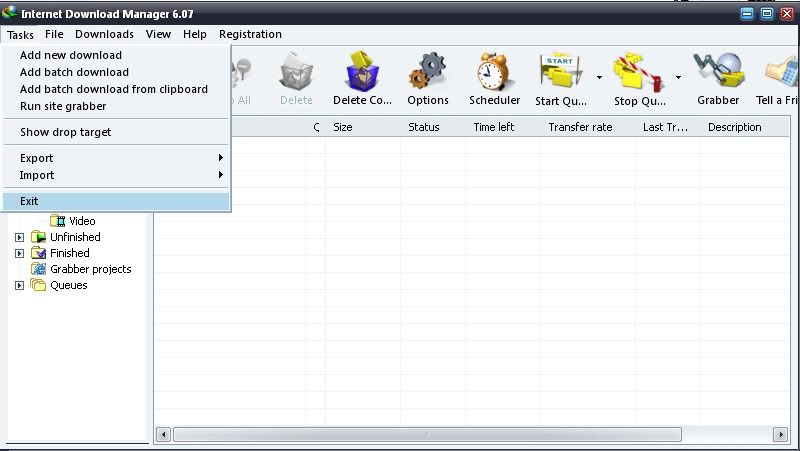This screenshot has width=800, height=451.
Task: Open the File menu
Action: (54, 34)
